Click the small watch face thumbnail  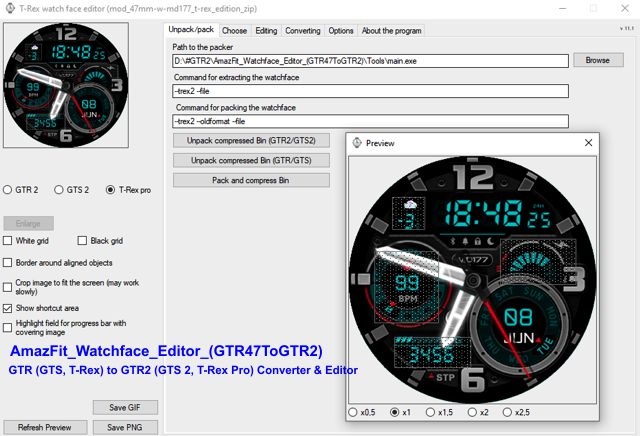pos(66,85)
